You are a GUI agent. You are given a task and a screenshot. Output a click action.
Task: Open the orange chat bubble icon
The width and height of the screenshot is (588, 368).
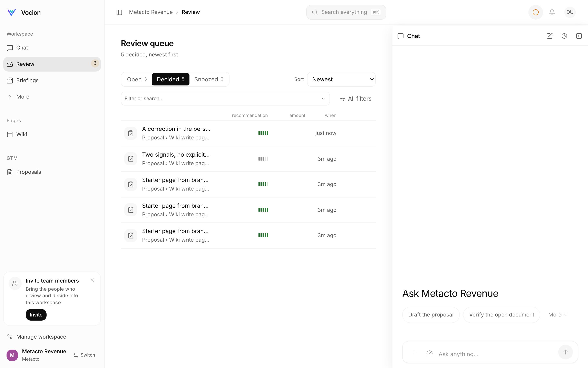536,12
